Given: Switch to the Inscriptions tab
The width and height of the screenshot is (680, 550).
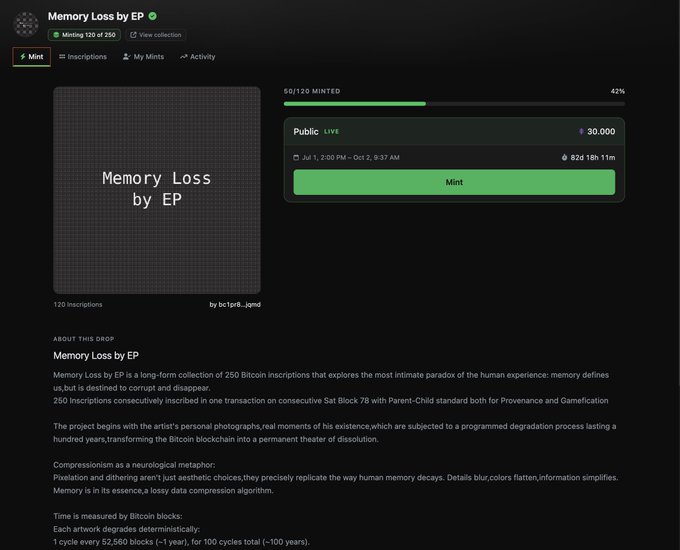Looking at the screenshot, I should click(x=83, y=57).
